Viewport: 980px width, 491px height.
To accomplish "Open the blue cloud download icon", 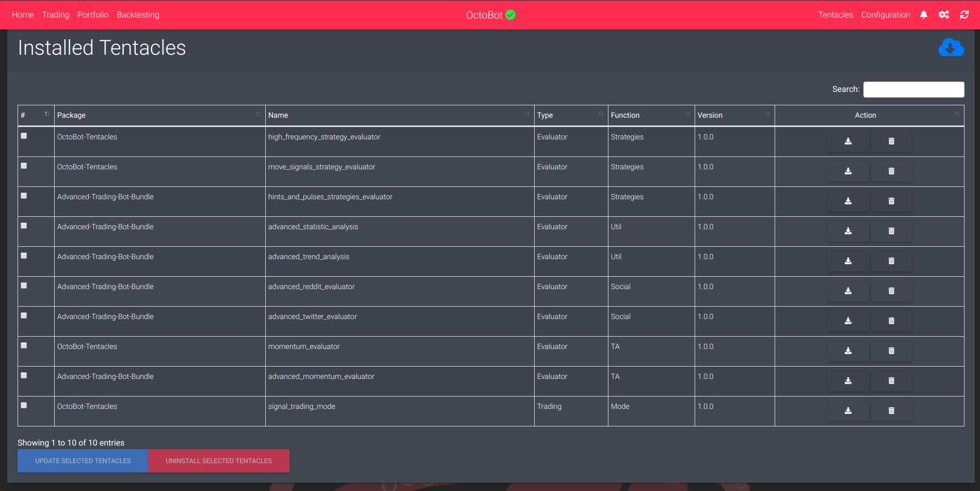I will point(951,47).
